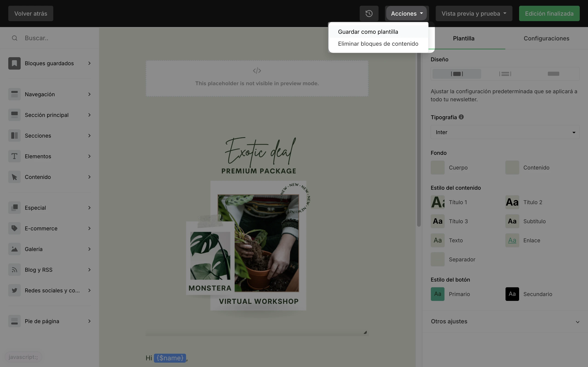Screen dimensions: 588x367
Task: Click the Elementos text icon
Action: click(14, 156)
